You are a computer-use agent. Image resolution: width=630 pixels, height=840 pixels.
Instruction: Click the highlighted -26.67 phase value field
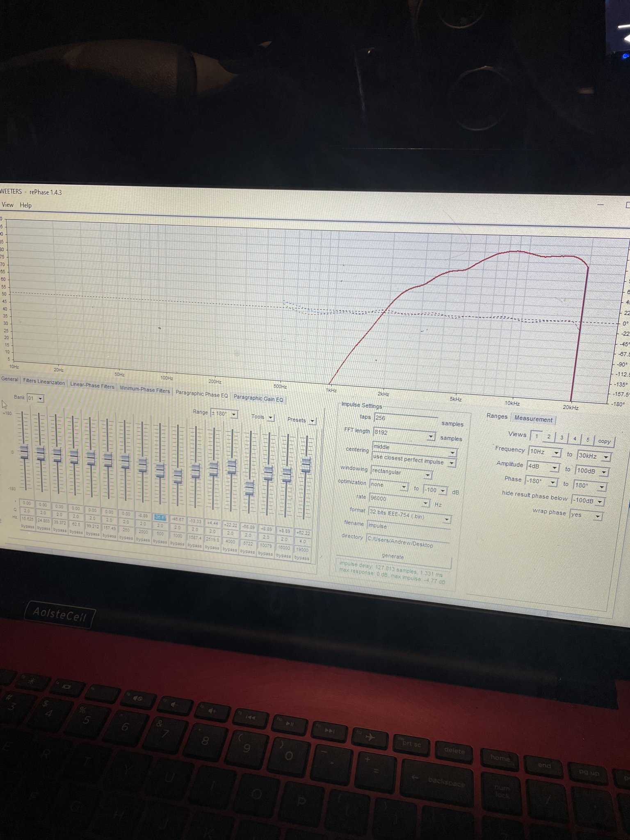click(x=160, y=518)
